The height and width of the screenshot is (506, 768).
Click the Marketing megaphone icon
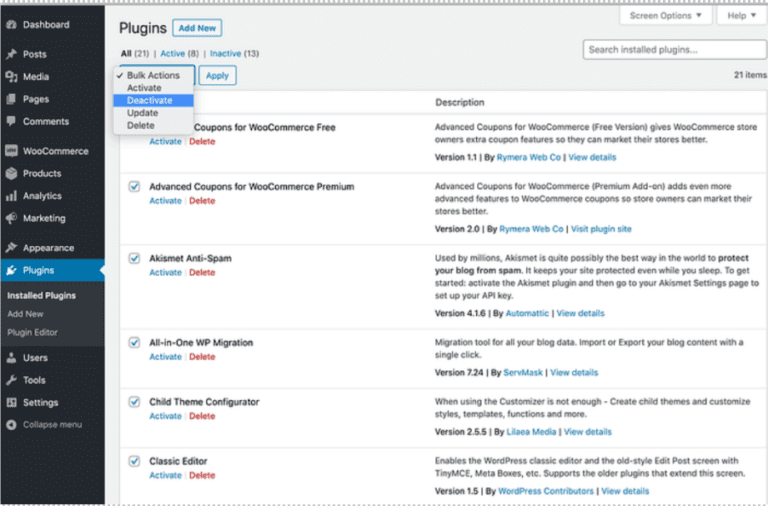11,218
